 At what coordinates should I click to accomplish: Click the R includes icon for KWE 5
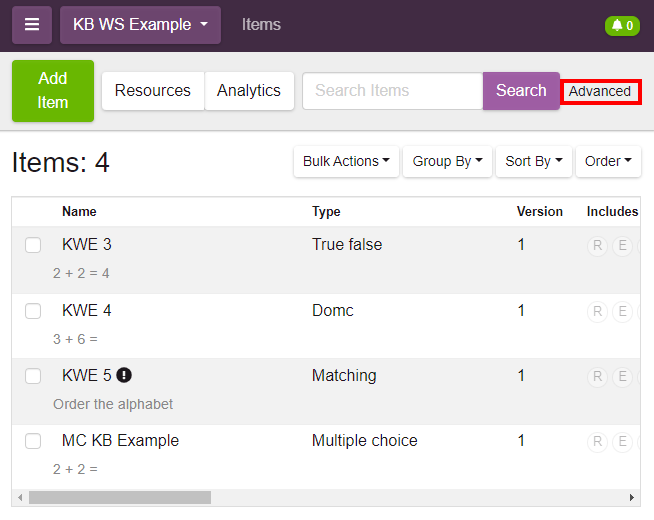[x=597, y=377]
